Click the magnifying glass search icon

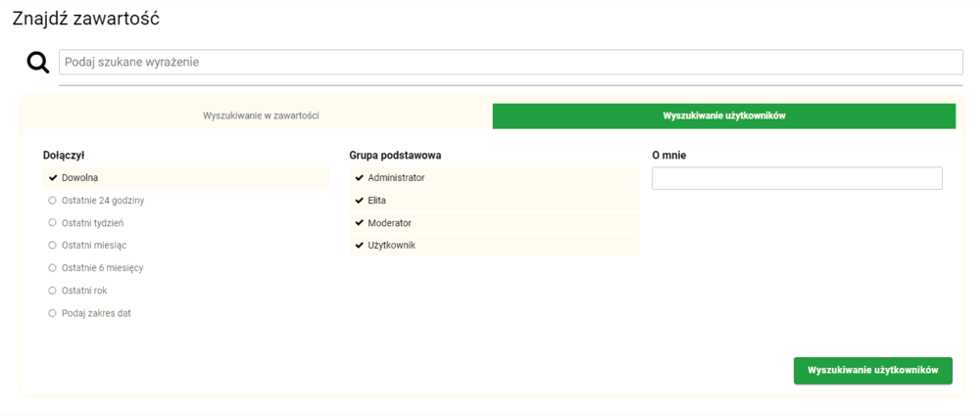[37, 63]
